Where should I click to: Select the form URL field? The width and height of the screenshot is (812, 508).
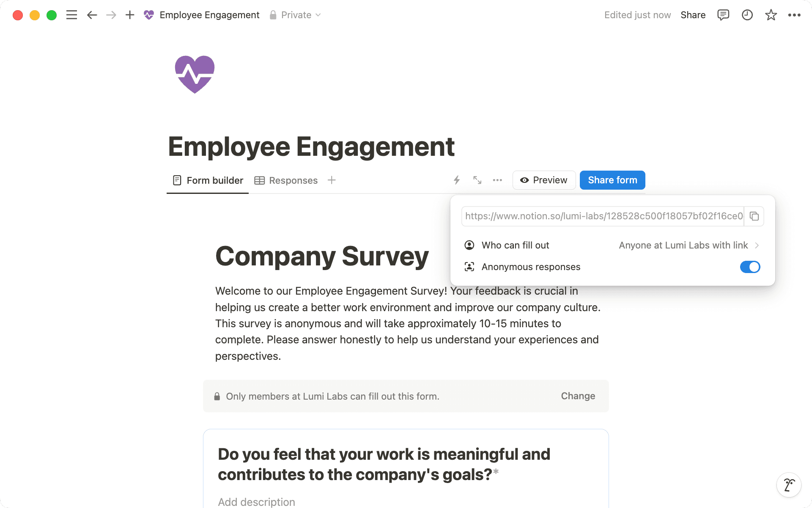pos(601,216)
